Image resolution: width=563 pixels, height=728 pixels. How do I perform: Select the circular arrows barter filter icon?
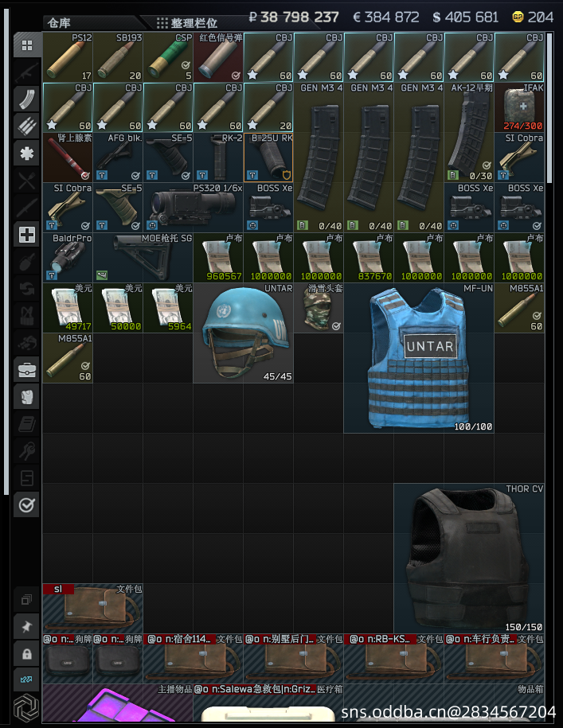point(27,288)
